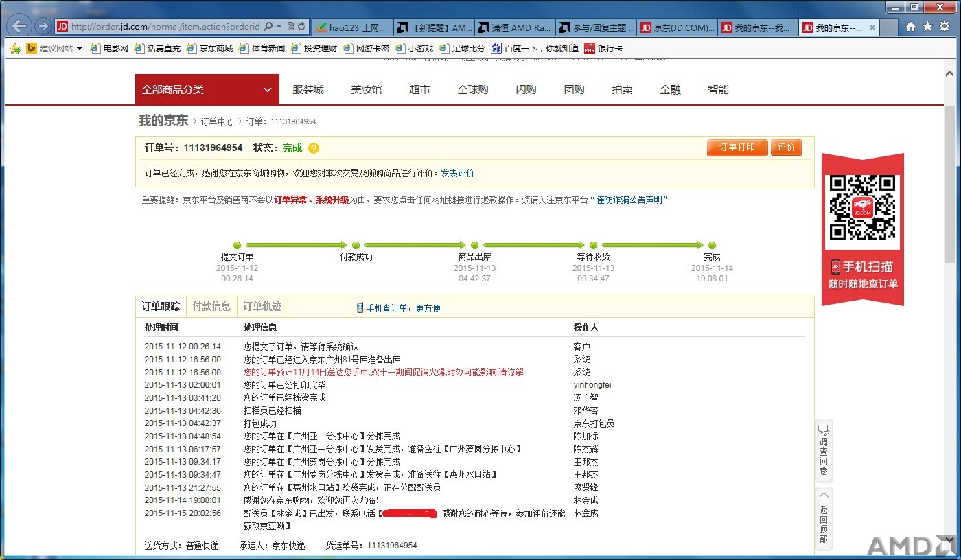The height and width of the screenshot is (560, 961).
Task: Switch to the 【新提醒】AM... browser tab
Action: click(x=435, y=27)
